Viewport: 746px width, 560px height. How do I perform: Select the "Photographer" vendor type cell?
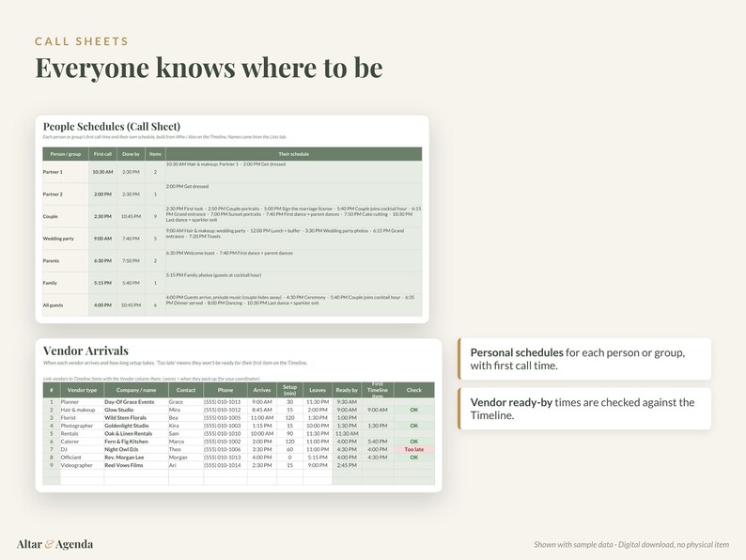[82, 426]
